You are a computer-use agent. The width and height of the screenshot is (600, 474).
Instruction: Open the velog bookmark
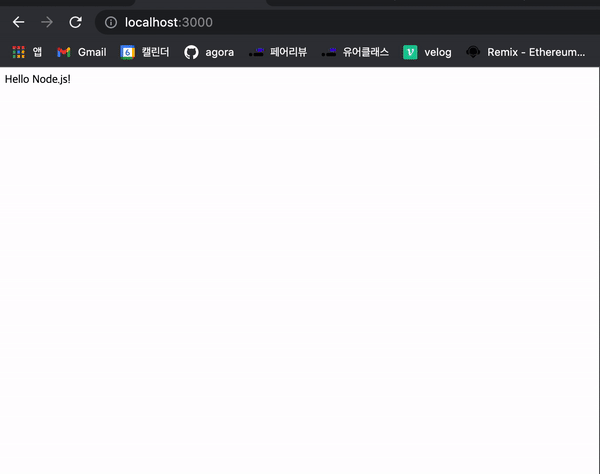[x=427, y=52]
